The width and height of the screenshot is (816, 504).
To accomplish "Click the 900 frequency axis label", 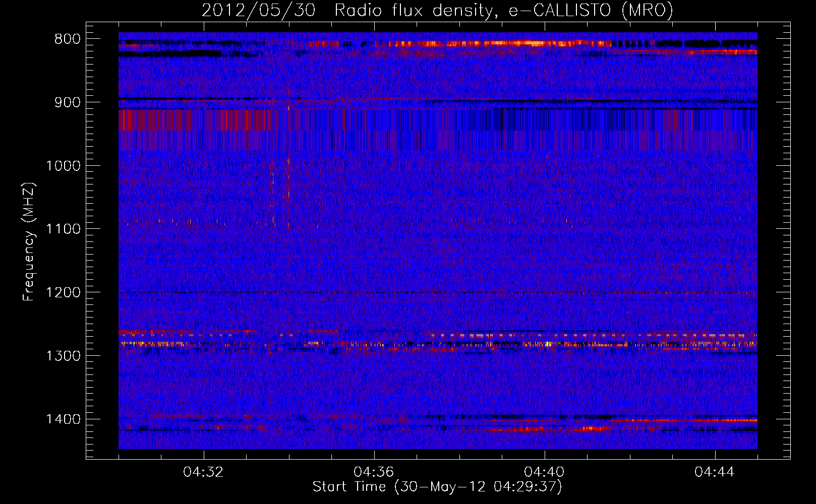I will click(x=67, y=102).
